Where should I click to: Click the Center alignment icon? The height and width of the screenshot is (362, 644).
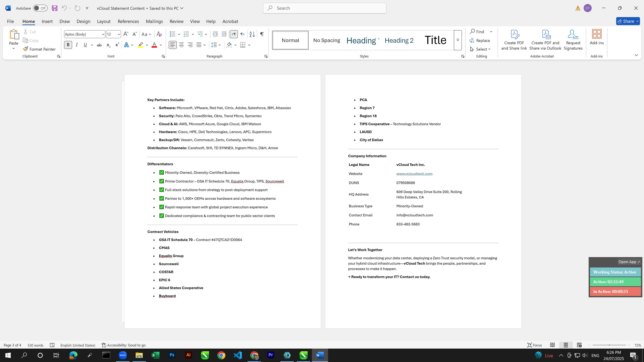click(x=181, y=45)
